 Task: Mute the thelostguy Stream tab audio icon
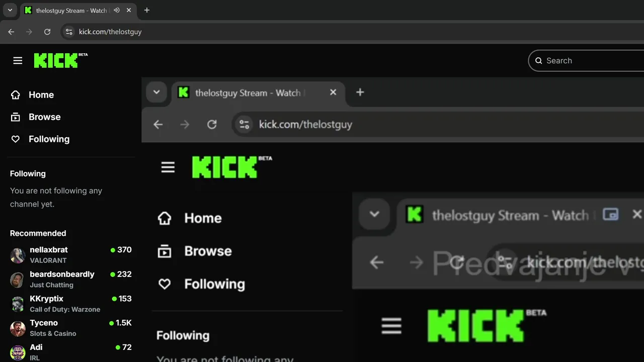point(117,10)
